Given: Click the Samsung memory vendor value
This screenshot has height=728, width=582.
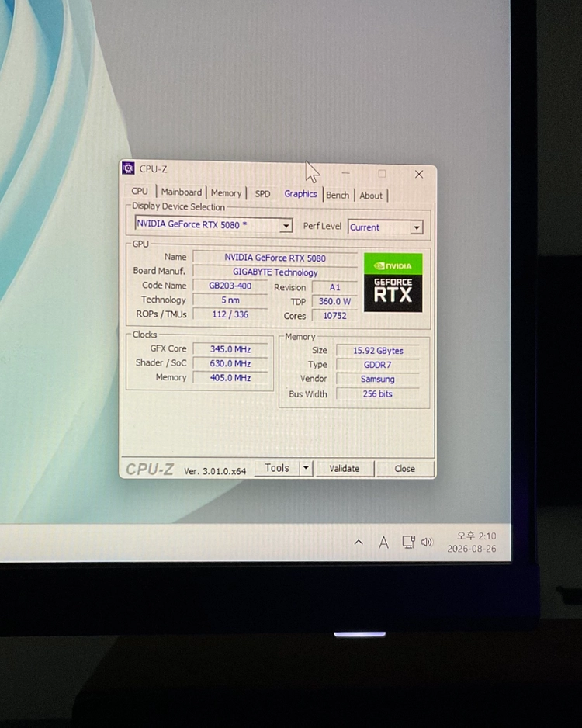Looking at the screenshot, I should point(378,380).
